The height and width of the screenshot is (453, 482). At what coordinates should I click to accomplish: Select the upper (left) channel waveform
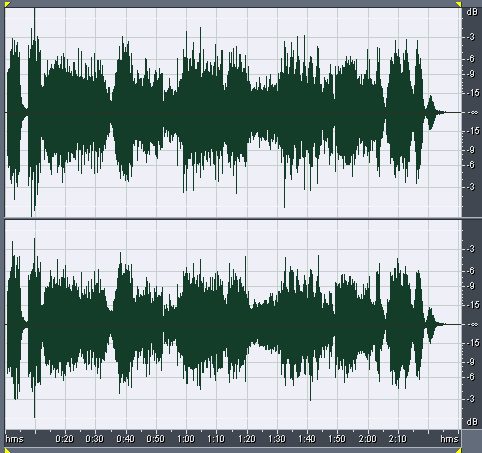point(233,112)
